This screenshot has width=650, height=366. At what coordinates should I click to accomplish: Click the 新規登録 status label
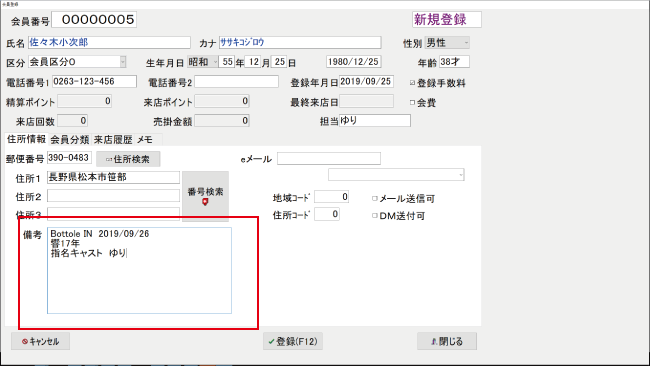click(x=447, y=19)
